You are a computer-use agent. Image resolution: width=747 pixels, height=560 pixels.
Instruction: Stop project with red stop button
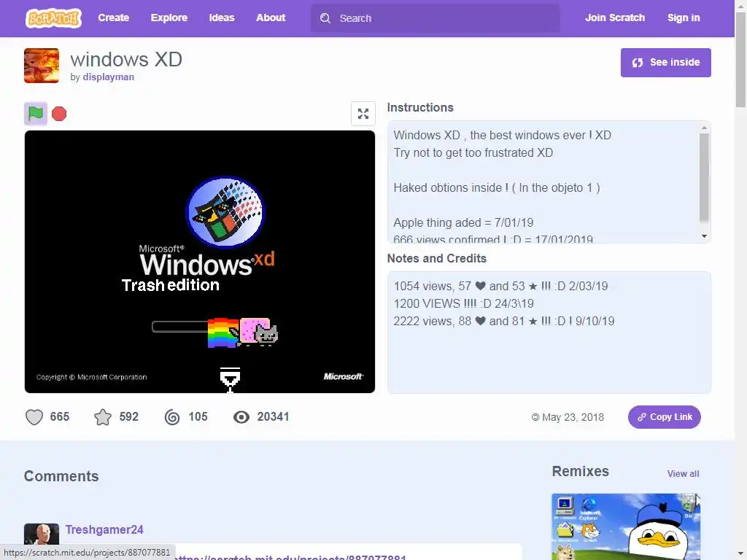point(59,114)
